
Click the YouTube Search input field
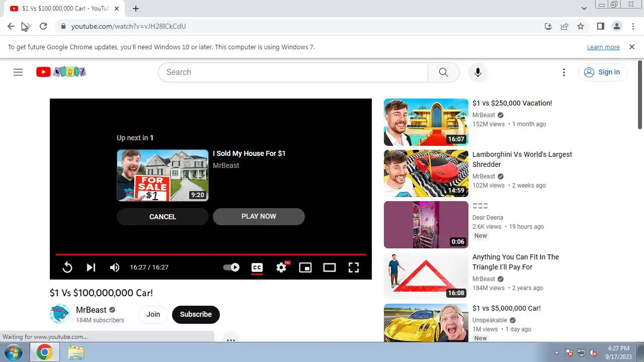tap(293, 72)
